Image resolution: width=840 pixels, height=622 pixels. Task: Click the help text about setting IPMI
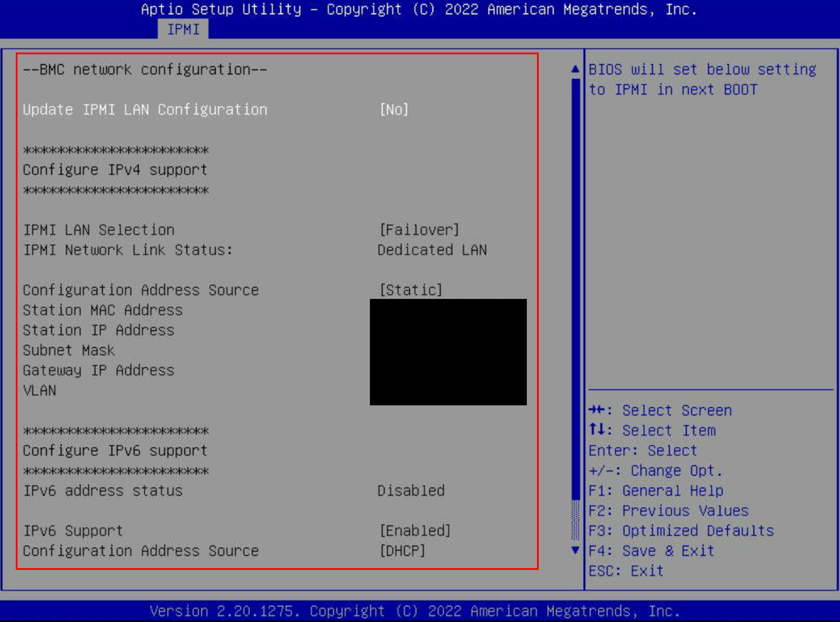point(702,79)
